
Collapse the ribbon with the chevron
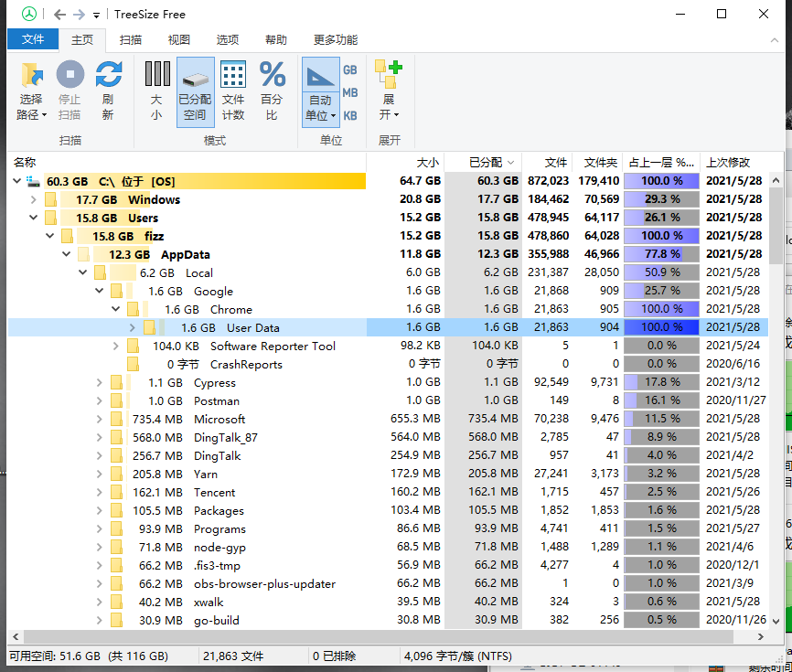[775, 40]
